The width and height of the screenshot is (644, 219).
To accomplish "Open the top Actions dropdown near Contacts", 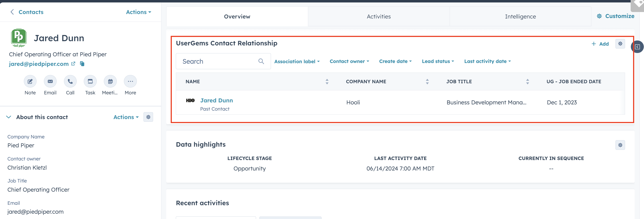I will (x=139, y=12).
